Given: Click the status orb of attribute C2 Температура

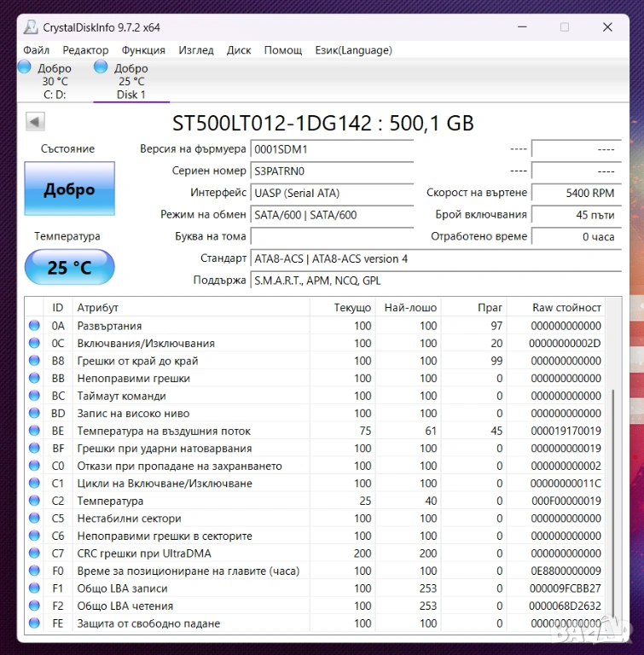Looking at the screenshot, I should click(x=34, y=501).
